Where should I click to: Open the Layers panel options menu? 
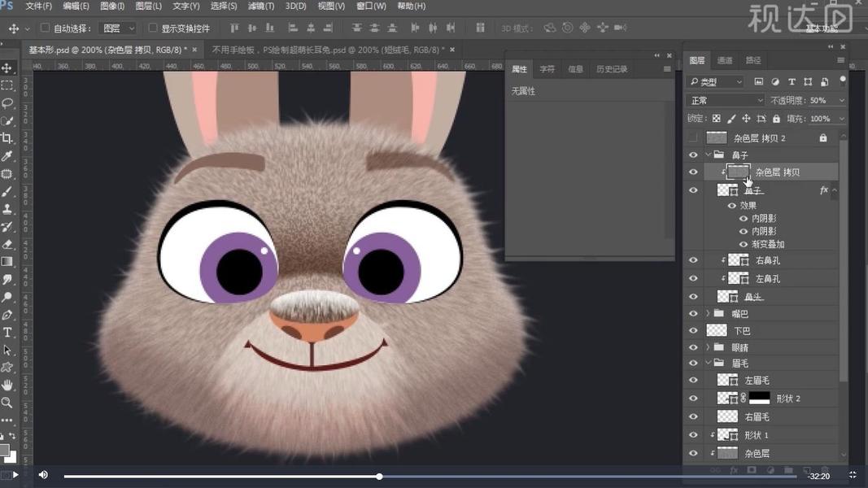click(840, 60)
